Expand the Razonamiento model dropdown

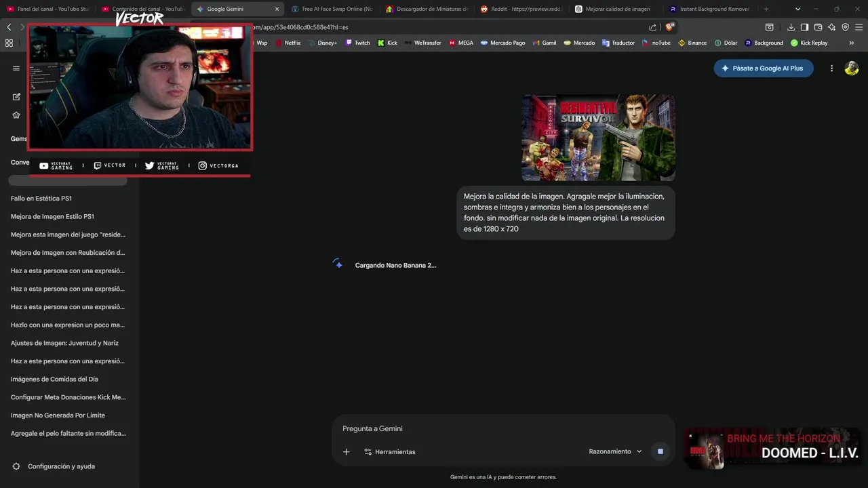tap(615, 451)
